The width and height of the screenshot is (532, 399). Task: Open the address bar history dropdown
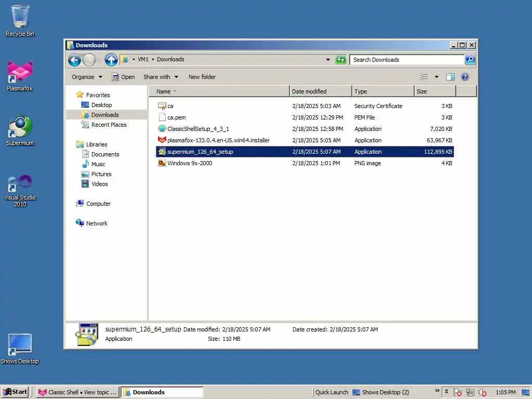click(328, 60)
